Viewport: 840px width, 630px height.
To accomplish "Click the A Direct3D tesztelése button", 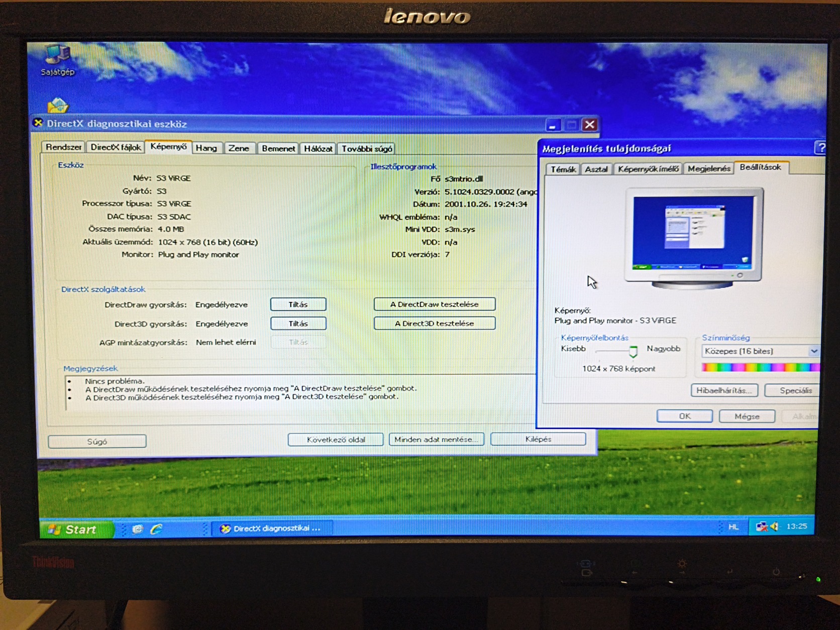I will point(435,323).
